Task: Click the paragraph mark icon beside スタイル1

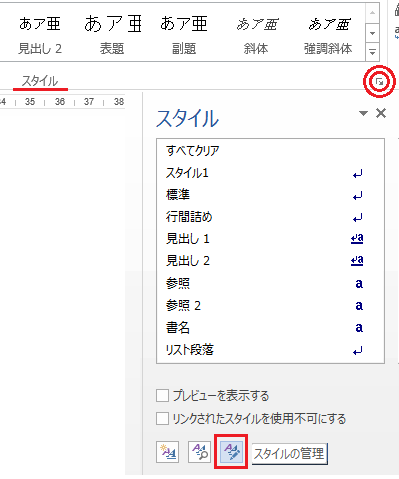Action: (x=358, y=174)
